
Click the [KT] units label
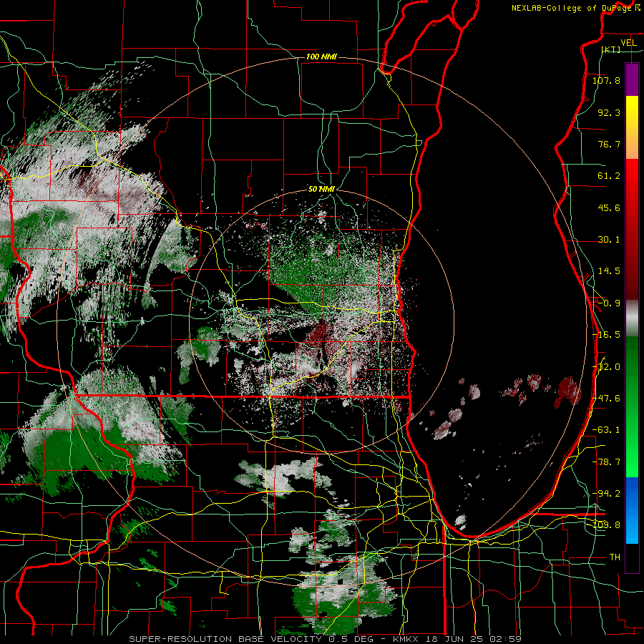pyautogui.click(x=611, y=49)
